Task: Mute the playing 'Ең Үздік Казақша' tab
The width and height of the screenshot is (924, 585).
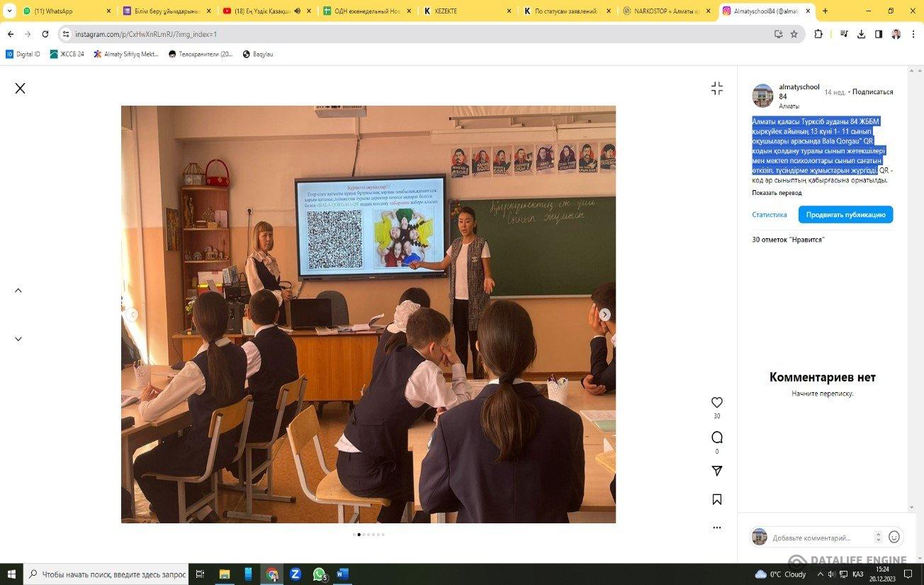Action: pyautogui.click(x=297, y=11)
